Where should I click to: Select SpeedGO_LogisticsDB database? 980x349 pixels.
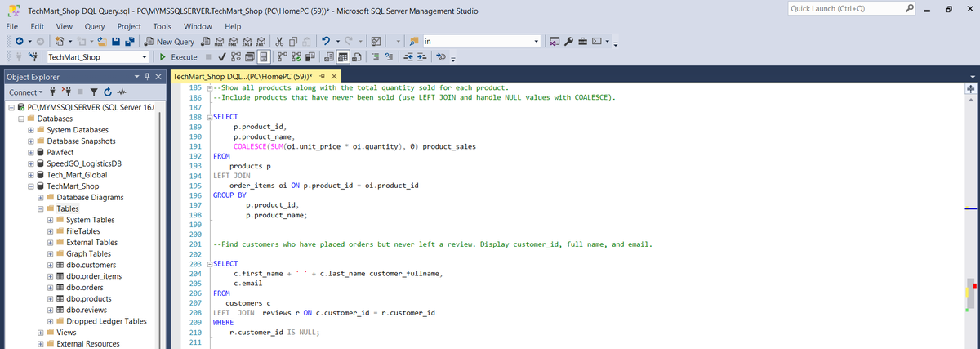[84, 163]
